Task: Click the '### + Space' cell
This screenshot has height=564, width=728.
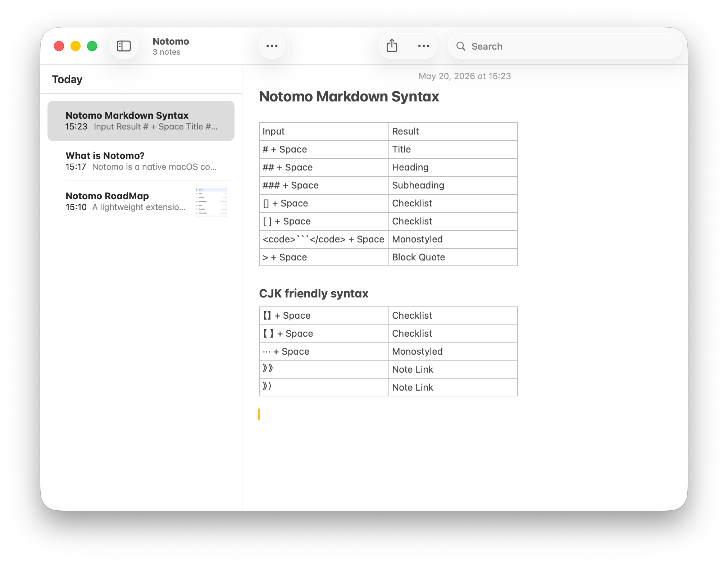Action: (324, 186)
